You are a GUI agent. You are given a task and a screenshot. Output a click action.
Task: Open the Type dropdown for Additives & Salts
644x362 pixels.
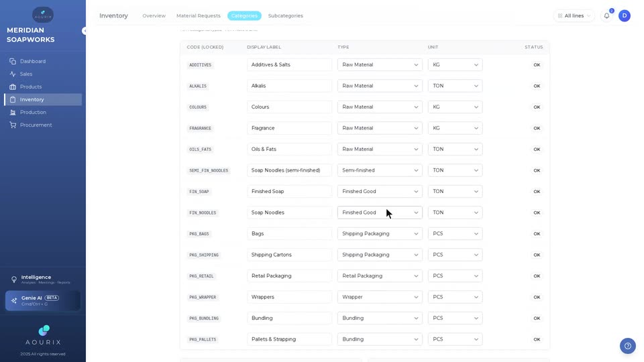coord(380,65)
